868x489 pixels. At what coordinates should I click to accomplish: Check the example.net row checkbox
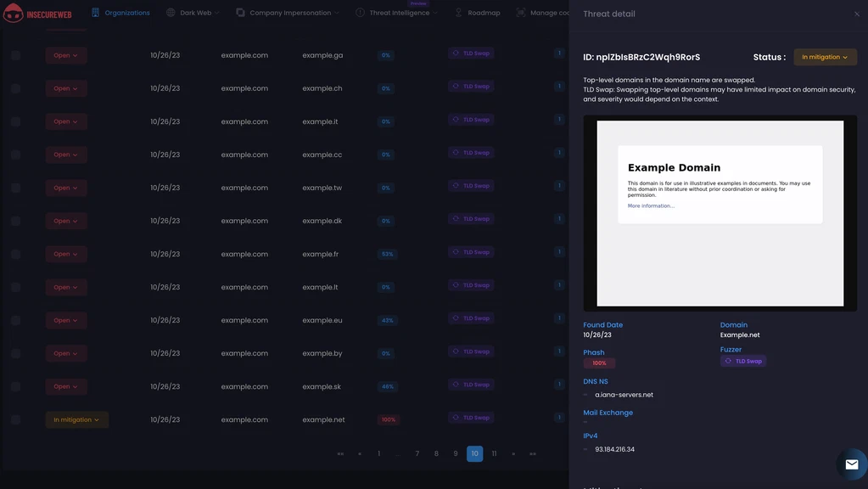[x=15, y=419]
